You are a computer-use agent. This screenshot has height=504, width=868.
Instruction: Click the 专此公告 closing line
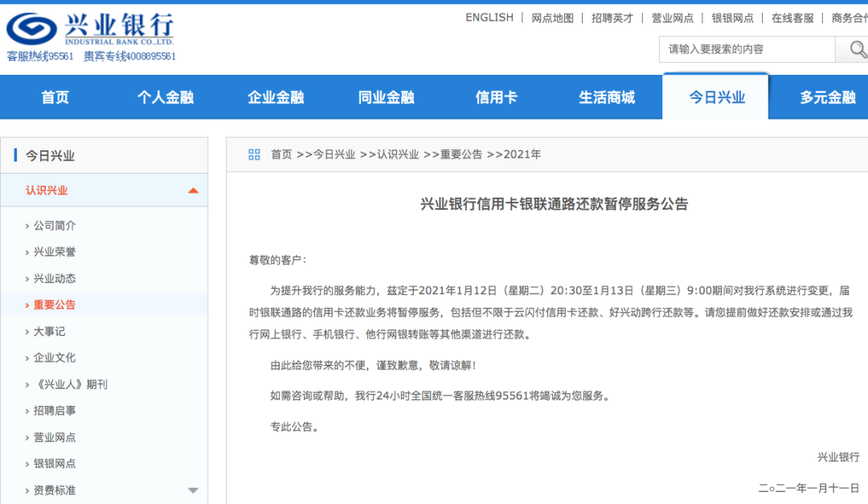pyautogui.click(x=294, y=427)
